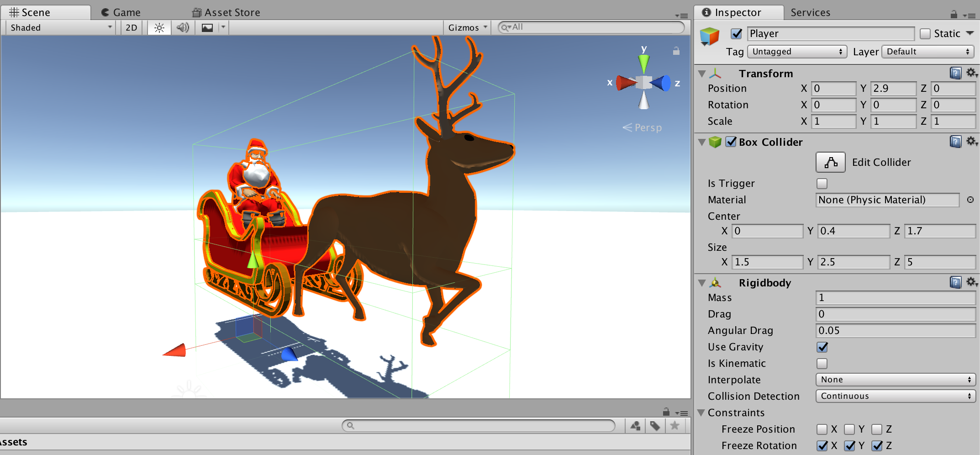This screenshot has height=455, width=980.
Task: Switch to the Services tab
Action: [811, 12]
